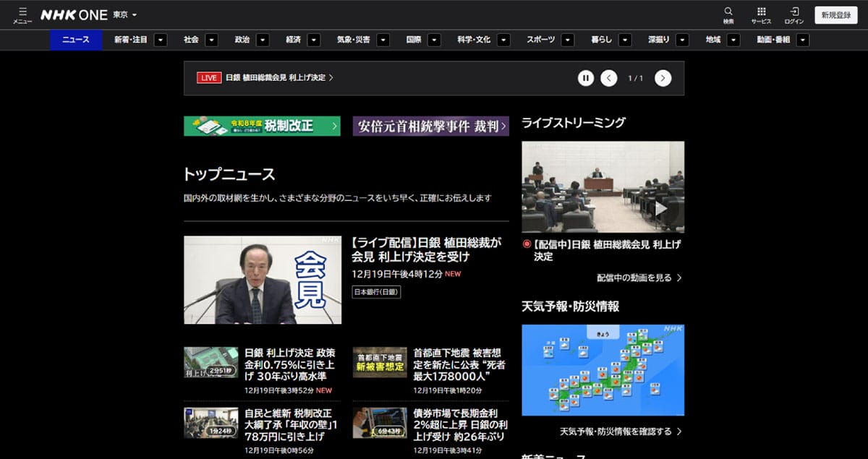Select the ニュース tab
868x459 pixels.
[x=75, y=40]
